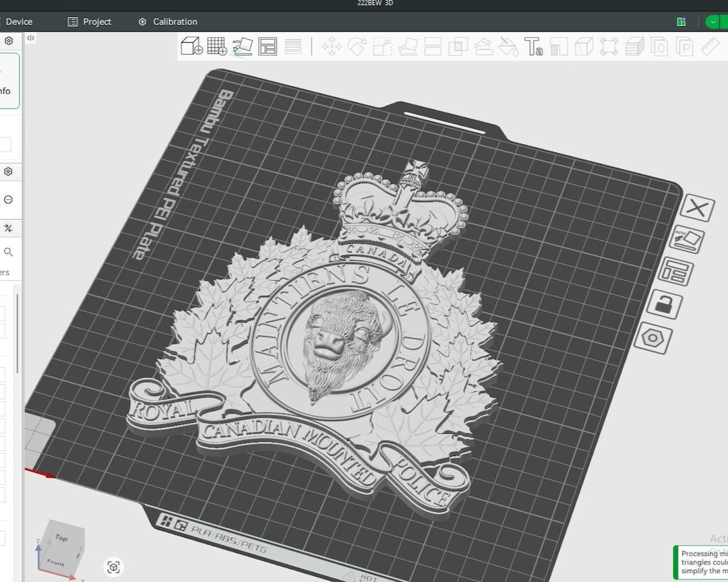This screenshot has width=728, height=582.
Task: Open the Calibration tab
Action: [x=168, y=22]
